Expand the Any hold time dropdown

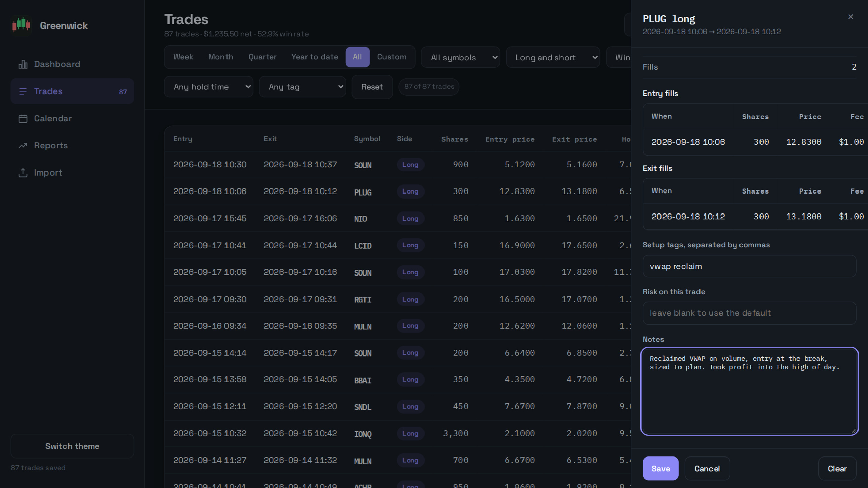pos(209,87)
